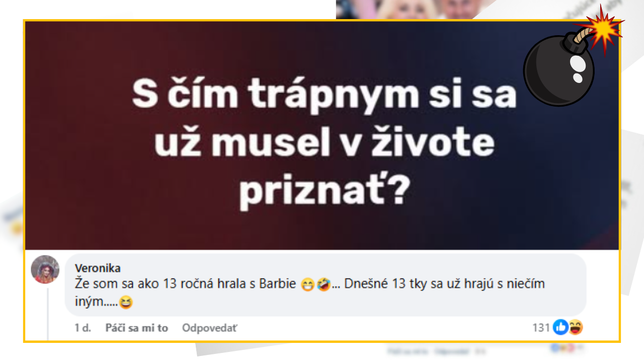The width and height of the screenshot is (644, 362).
Task: Like the comment with Páči sa mi to
Action: click(x=136, y=328)
